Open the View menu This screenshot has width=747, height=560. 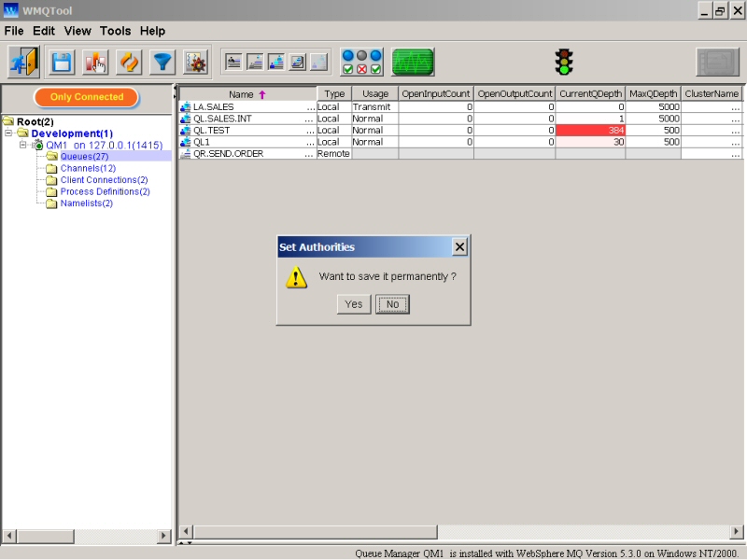(x=78, y=31)
